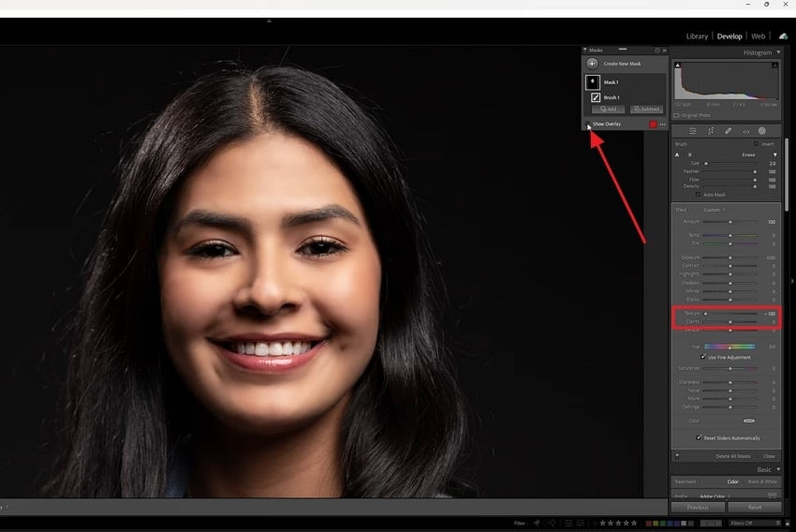Select Black & White treatment
Image resolution: width=796 pixels, height=532 pixels.
click(x=762, y=481)
